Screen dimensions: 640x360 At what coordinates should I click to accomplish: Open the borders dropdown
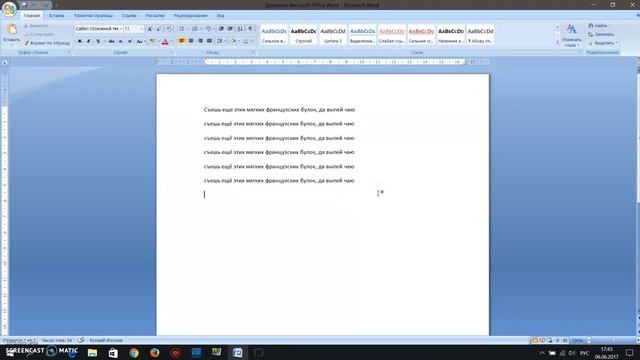(x=247, y=41)
